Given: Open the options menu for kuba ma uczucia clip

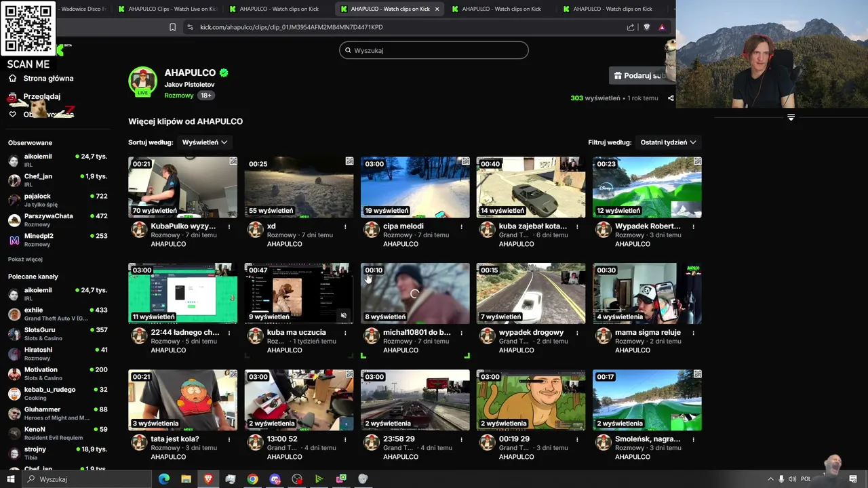Looking at the screenshot, I should point(345,333).
